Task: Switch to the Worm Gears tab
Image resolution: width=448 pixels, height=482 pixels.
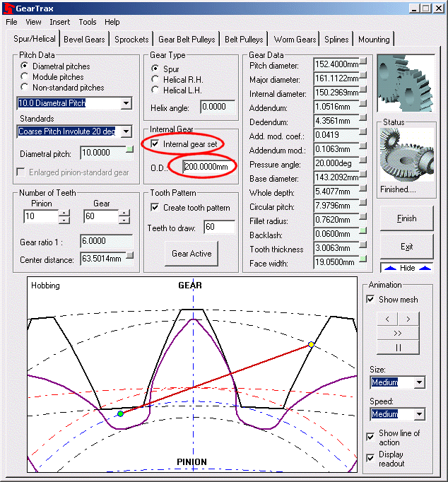Action: click(295, 40)
